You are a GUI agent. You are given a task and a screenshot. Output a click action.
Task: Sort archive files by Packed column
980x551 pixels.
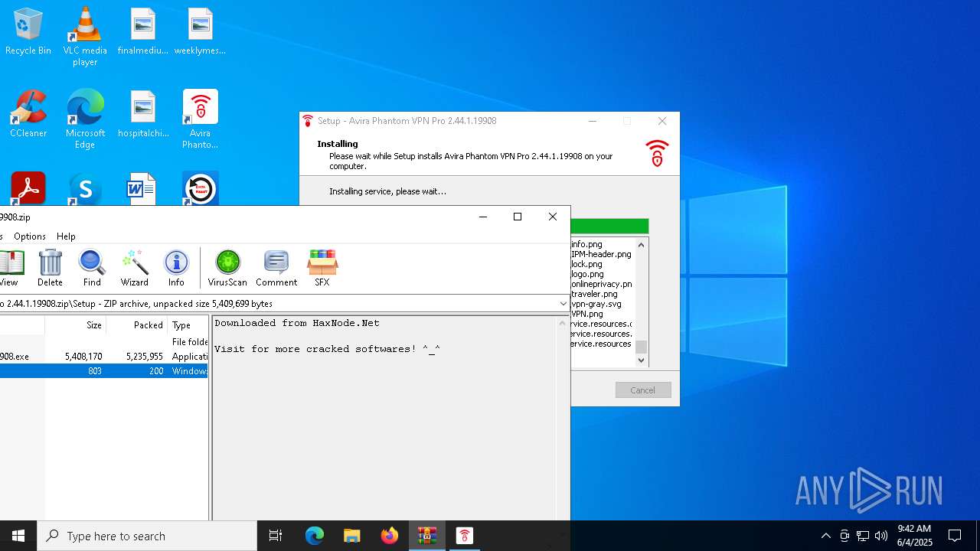pyautogui.click(x=136, y=324)
